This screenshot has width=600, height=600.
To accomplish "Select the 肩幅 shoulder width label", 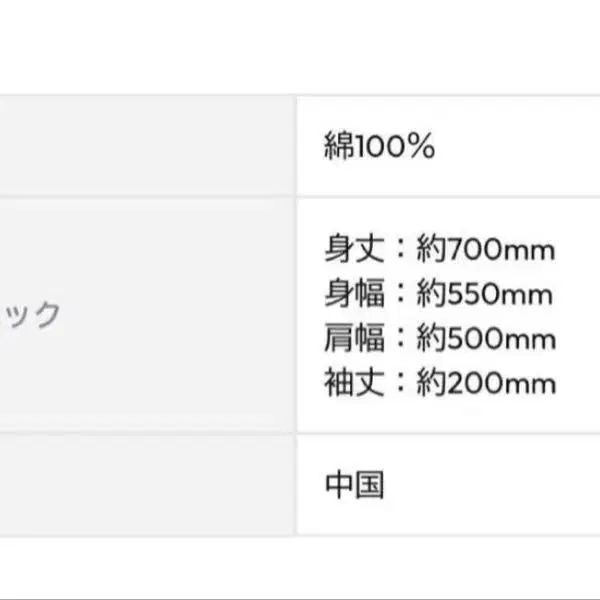I will [x=354, y=338].
